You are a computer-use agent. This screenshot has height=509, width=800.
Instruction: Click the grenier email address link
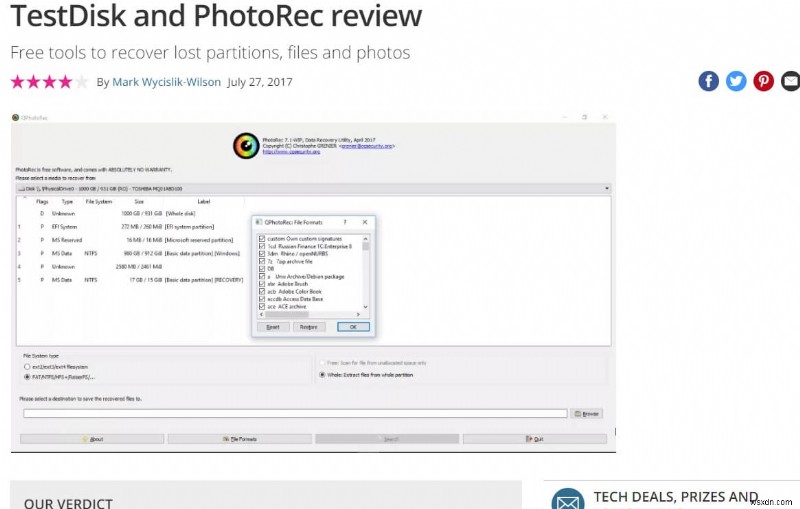point(367,146)
